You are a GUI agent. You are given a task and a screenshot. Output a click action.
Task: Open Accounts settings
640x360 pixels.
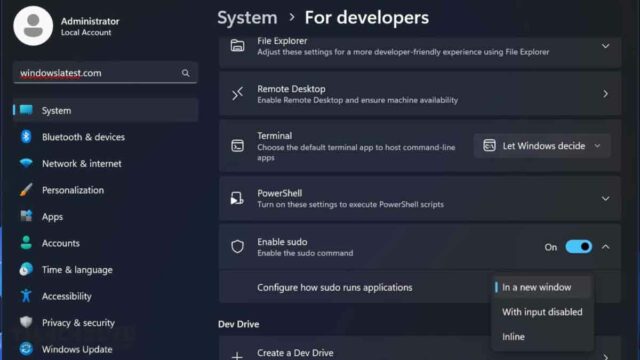(x=106, y=243)
